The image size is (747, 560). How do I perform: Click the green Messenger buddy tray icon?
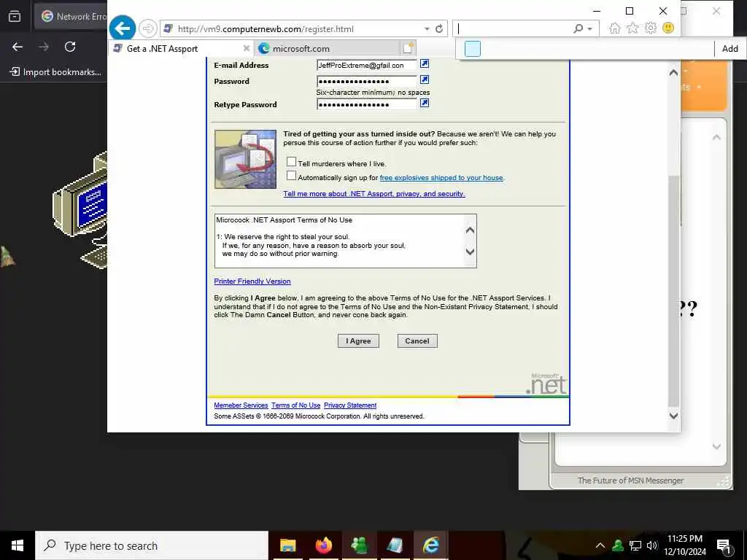tap(618, 545)
